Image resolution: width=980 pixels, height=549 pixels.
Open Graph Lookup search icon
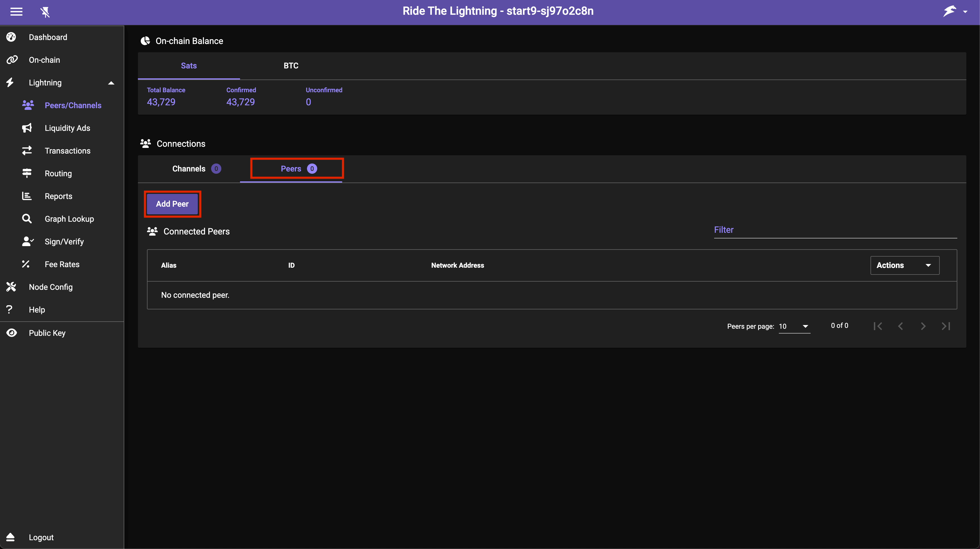click(x=27, y=219)
